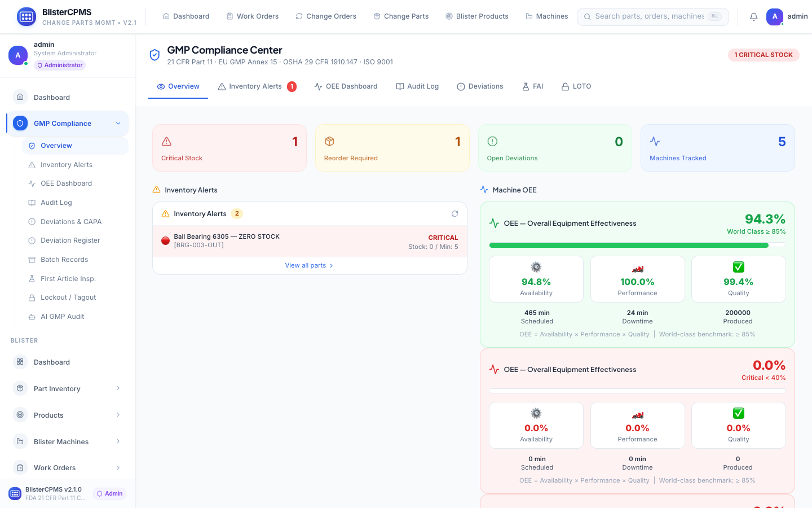The image size is (812, 508).
Task: Click the red dot on Ball Bearing 6305 alert
Action: (165, 240)
